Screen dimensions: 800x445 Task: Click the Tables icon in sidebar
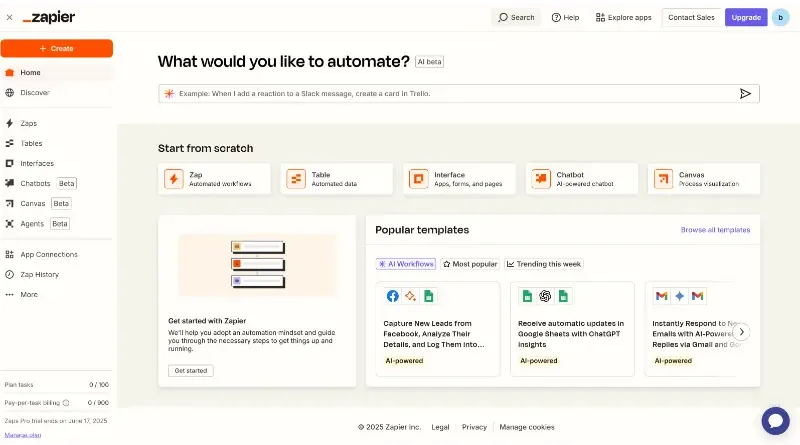coord(9,143)
